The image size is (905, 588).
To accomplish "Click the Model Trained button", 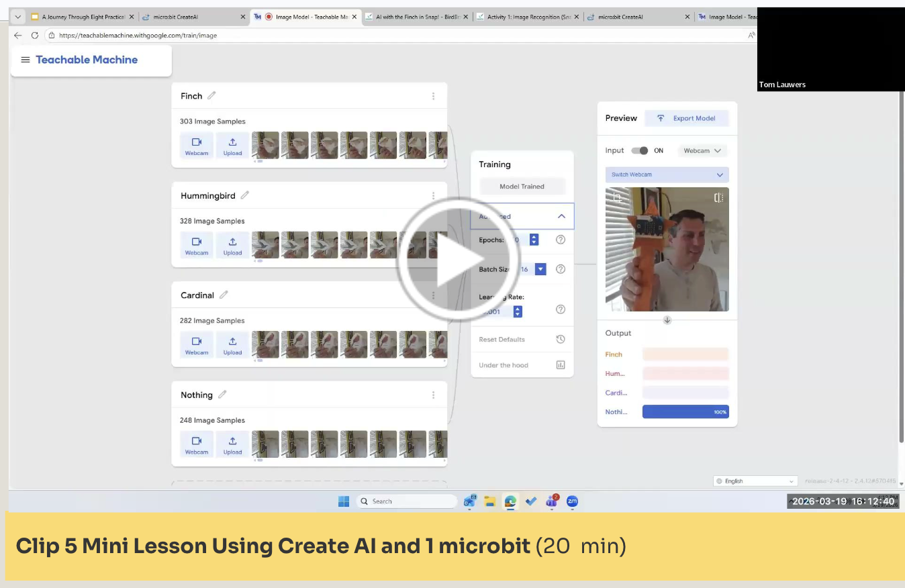I will [x=522, y=187].
